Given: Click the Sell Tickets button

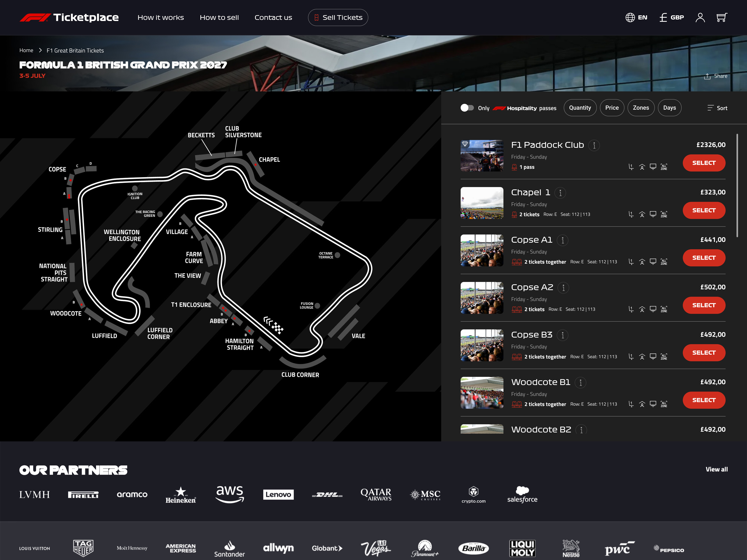Looking at the screenshot, I should tap(338, 17).
